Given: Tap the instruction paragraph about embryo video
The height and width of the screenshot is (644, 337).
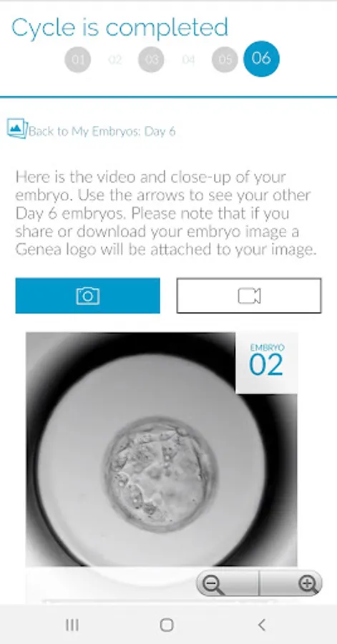Looking at the screenshot, I should [x=166, y=213].
